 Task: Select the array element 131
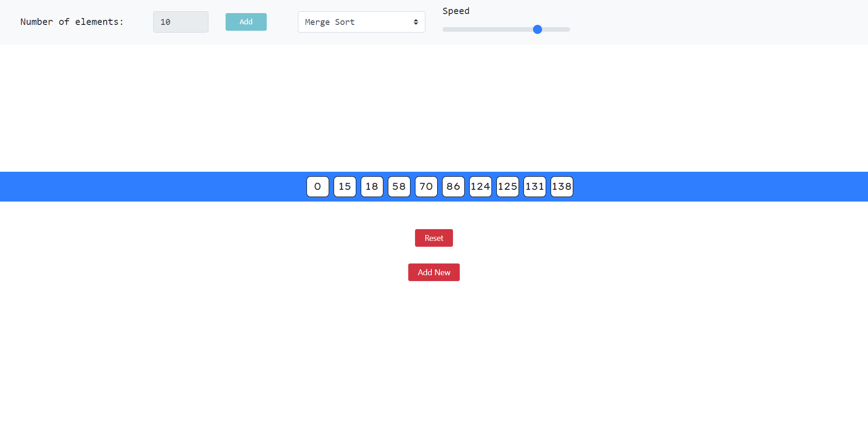(535, 187)
